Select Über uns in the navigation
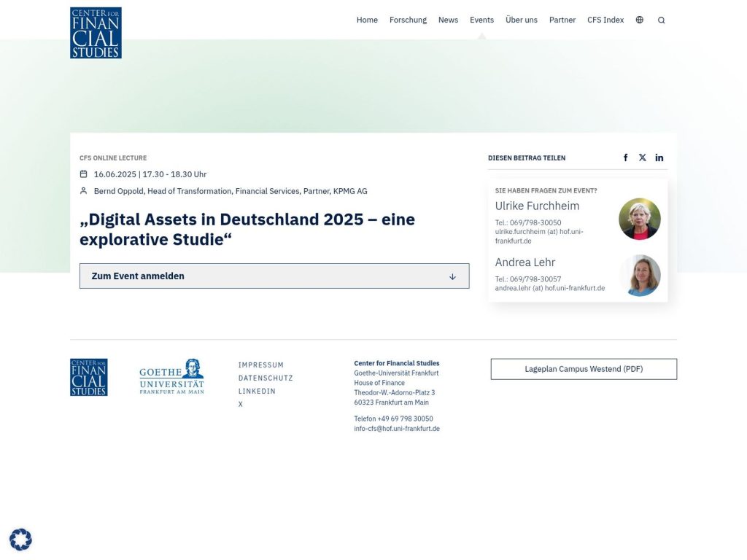The image size is (747, 560). click(522, 20)
